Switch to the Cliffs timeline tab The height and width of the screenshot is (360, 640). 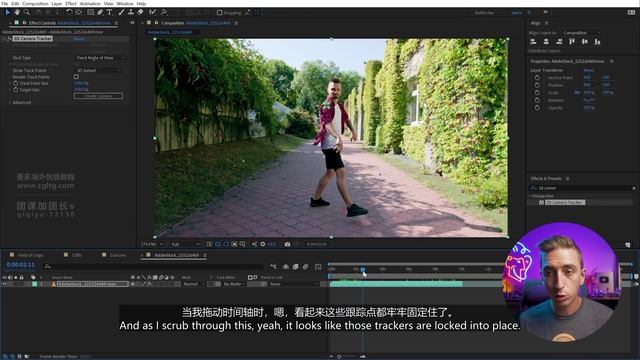tap(76, 255)
